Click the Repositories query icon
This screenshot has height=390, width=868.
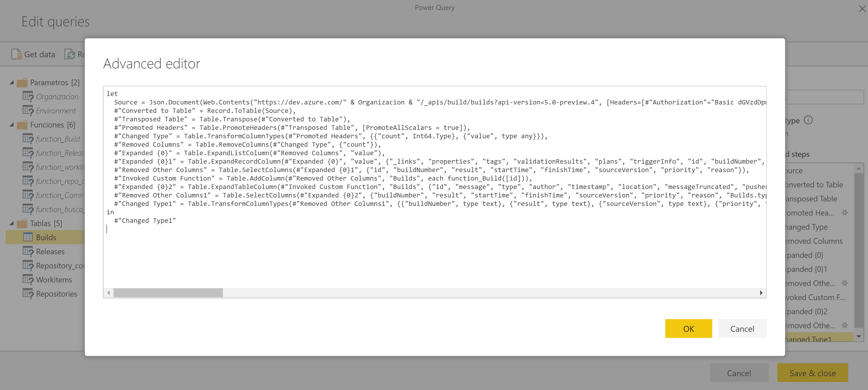coord(28,294)
